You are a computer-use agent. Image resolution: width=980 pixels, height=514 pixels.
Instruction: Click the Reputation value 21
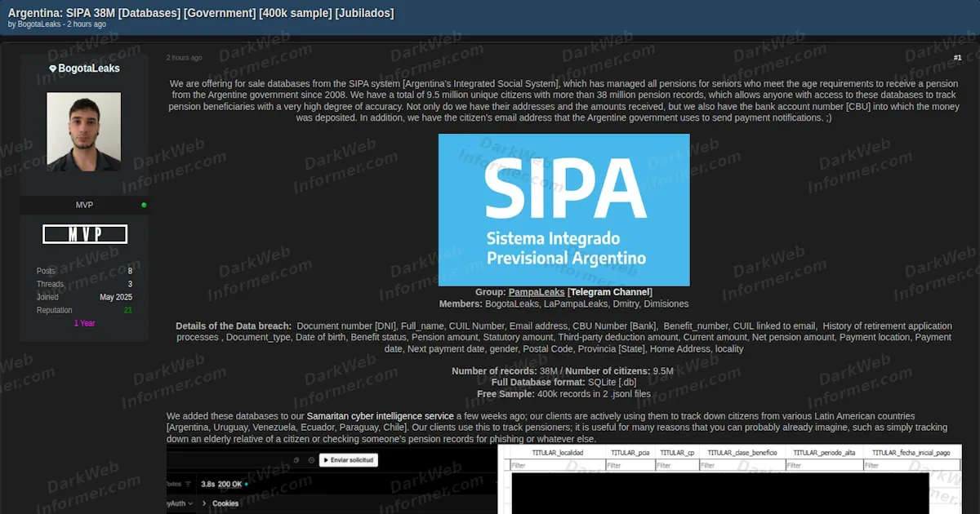(128, 310)
